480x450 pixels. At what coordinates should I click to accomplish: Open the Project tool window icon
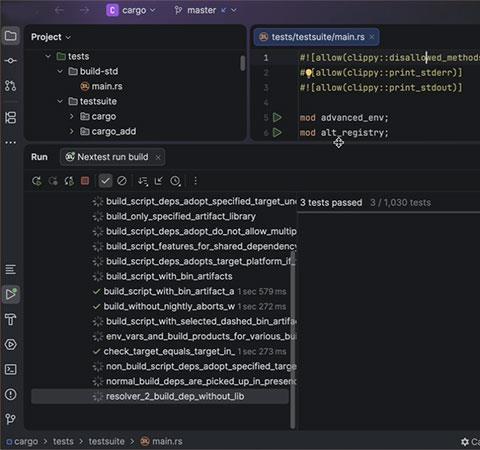10,35
